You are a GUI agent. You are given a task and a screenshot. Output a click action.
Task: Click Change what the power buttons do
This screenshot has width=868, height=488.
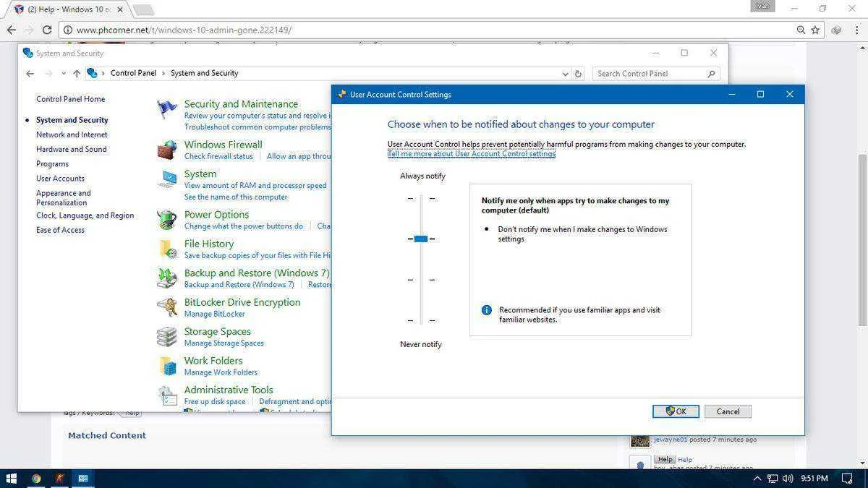click(x=244, y=226)
